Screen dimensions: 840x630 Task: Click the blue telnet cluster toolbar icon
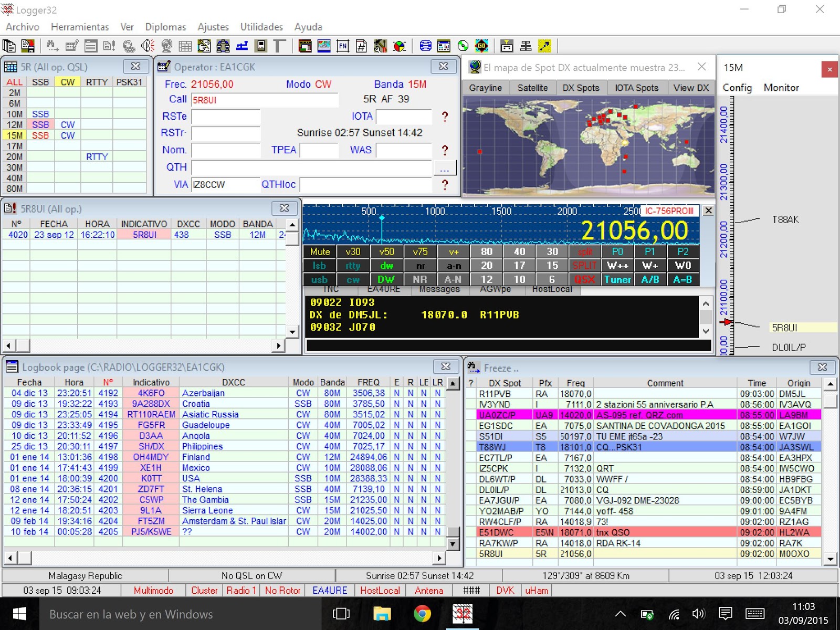[x=425, y=46]
